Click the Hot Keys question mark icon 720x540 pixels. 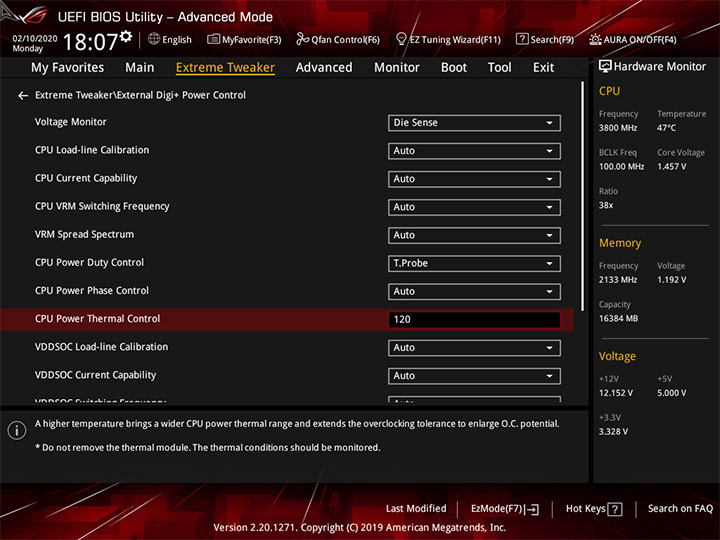pyautogui.click(x=614, y=509)
